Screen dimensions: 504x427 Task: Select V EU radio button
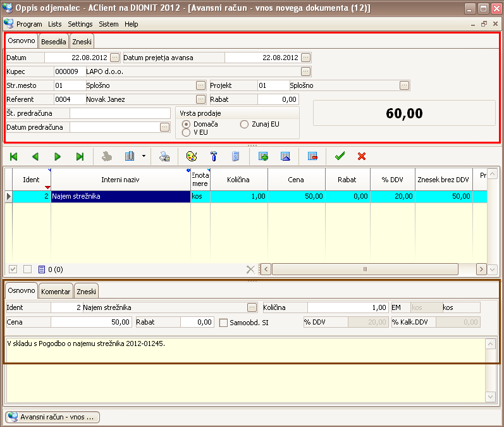[186, 132]
